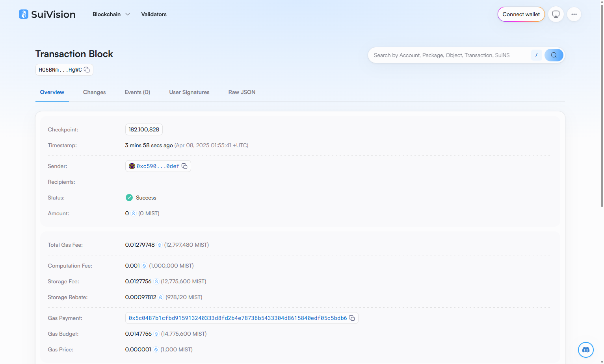This screenshot has height=364, width=604.
Task: Click the slash shortcut key badge
Action: point(536,55)
